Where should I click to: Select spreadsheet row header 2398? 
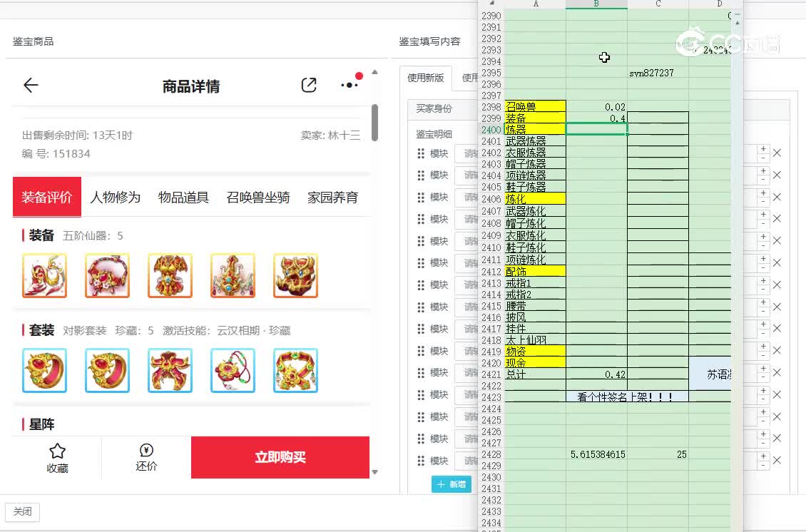coord(491,107)
